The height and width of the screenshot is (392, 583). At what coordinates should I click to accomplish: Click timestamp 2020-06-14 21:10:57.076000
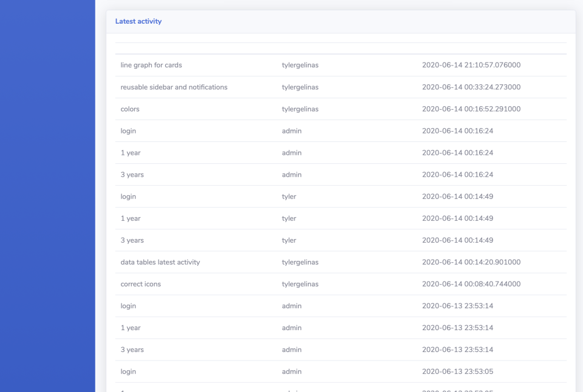point(471,65)
